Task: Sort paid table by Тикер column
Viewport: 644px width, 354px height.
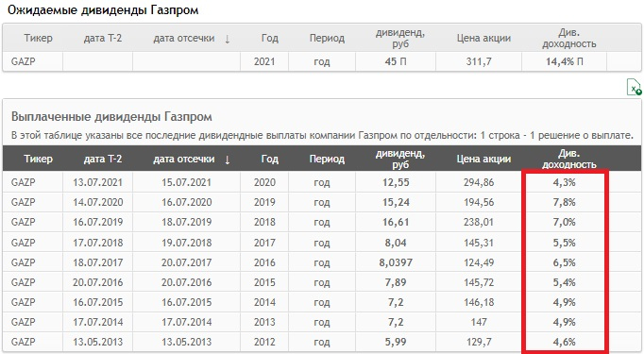Action: (x=38, y=159)
